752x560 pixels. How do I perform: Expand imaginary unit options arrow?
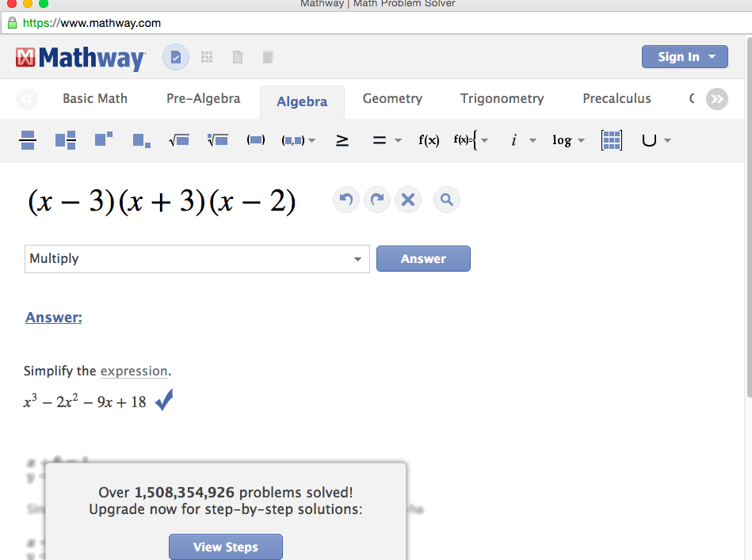[533, 140]
